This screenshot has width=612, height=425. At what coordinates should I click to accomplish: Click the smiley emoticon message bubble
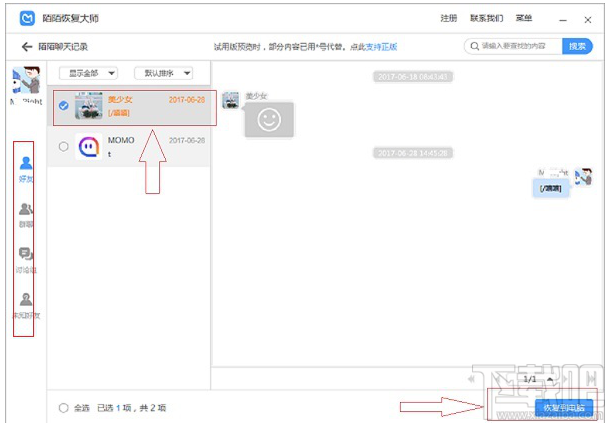[269, 119]
